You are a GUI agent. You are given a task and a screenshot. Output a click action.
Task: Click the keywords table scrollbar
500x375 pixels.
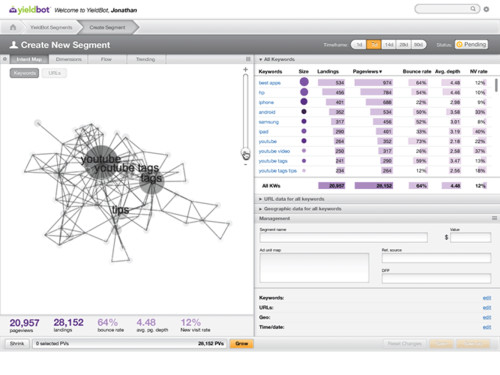point(496,85)
